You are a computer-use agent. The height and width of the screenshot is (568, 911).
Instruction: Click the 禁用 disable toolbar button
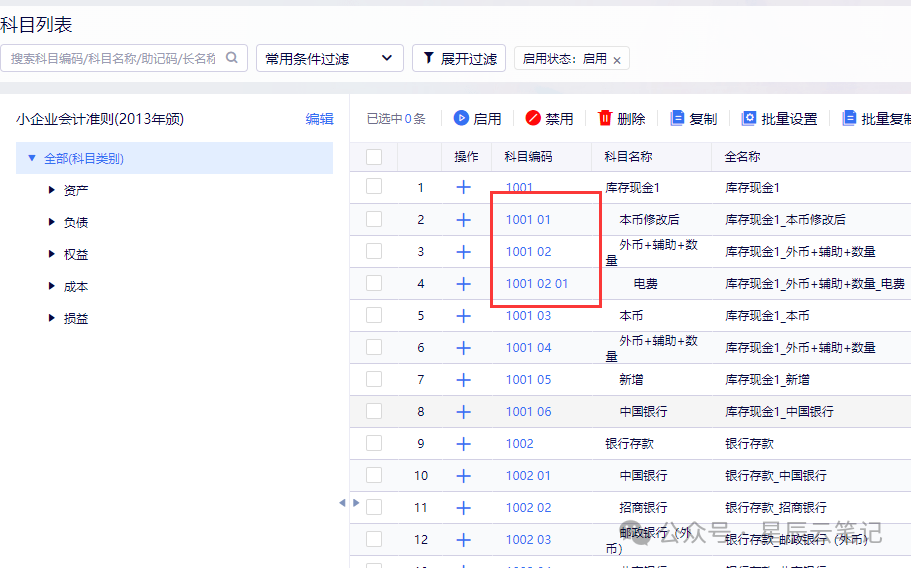549,118
